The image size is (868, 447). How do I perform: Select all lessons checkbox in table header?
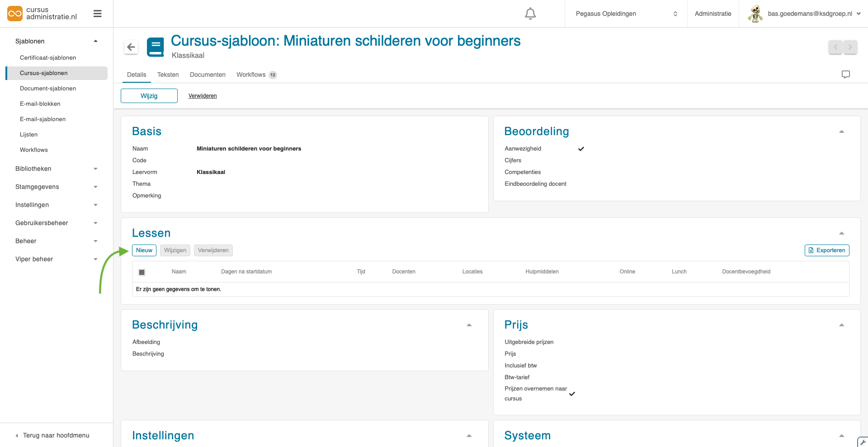142,272
